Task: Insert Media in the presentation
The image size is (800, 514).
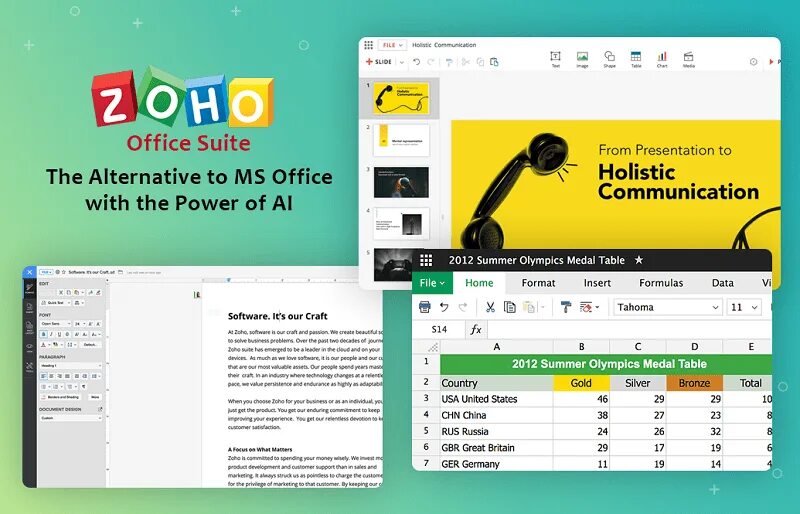Action: pyautogui.click(x=688, y=59)
